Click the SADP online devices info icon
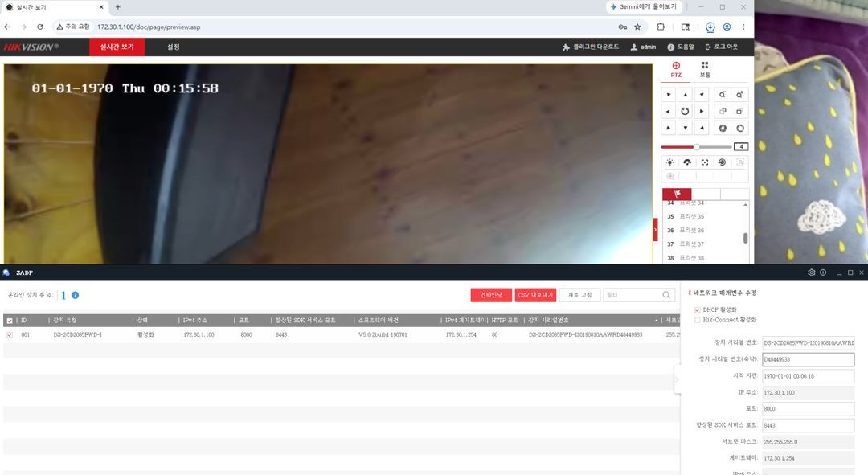 click(x=76, y=295)
